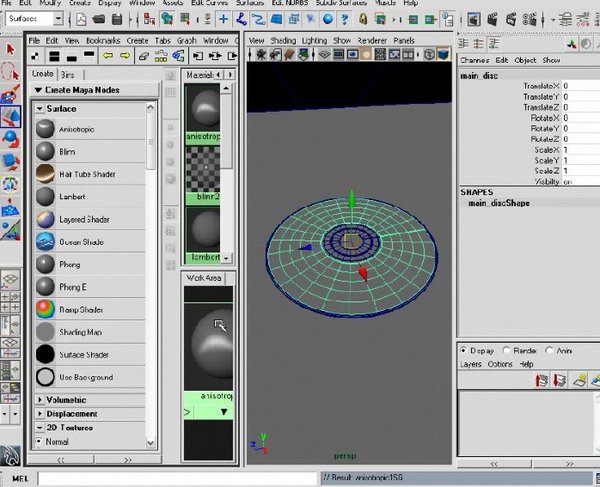
Task: Select the Anisotropic shader node
Action: pyautogui.click(x=75, y=128)
